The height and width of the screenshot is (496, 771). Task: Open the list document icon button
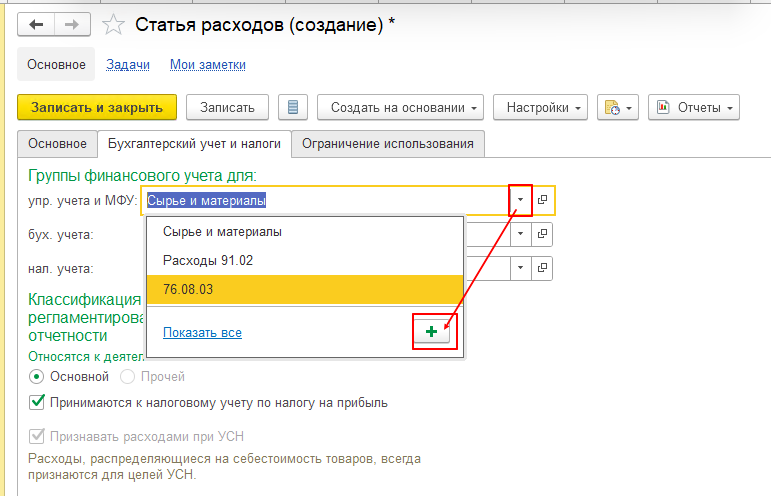tap(292, 107)
